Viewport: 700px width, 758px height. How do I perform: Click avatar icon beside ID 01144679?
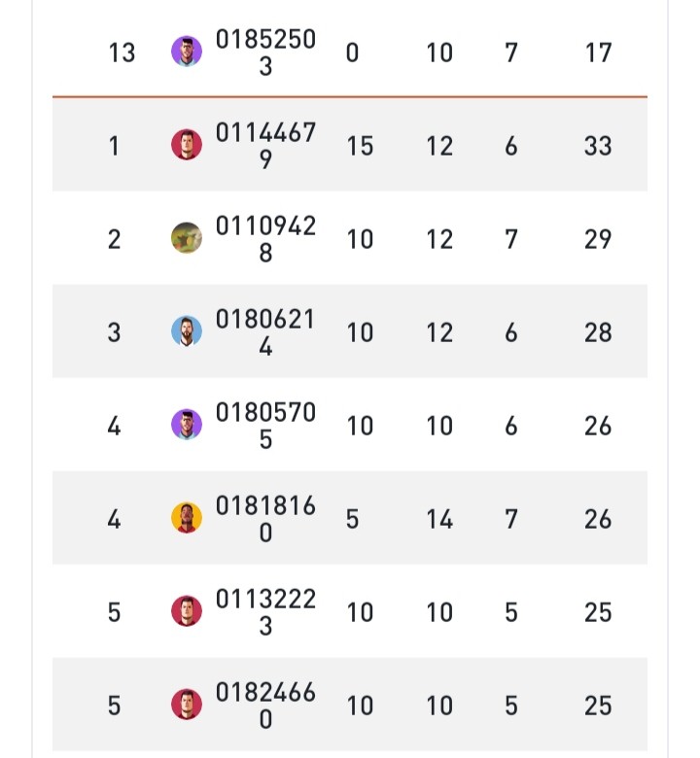pos(187,145)
